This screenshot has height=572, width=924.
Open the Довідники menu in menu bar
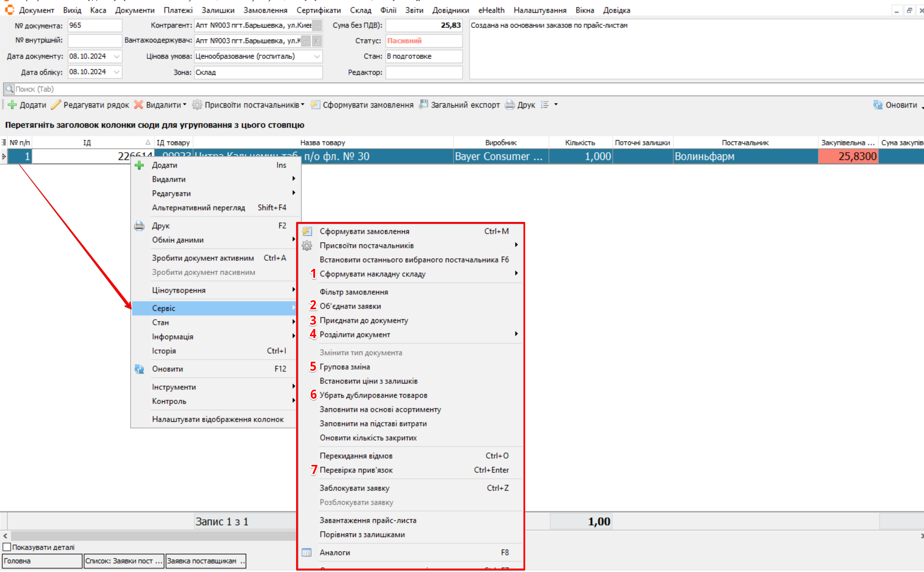click(450, 10)
